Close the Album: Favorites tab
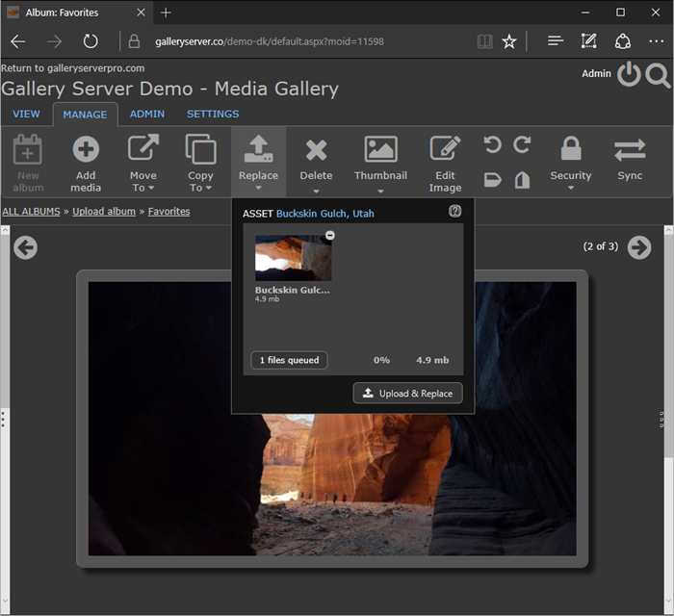This screenshot has width=674, height=616. click(141, 13)
